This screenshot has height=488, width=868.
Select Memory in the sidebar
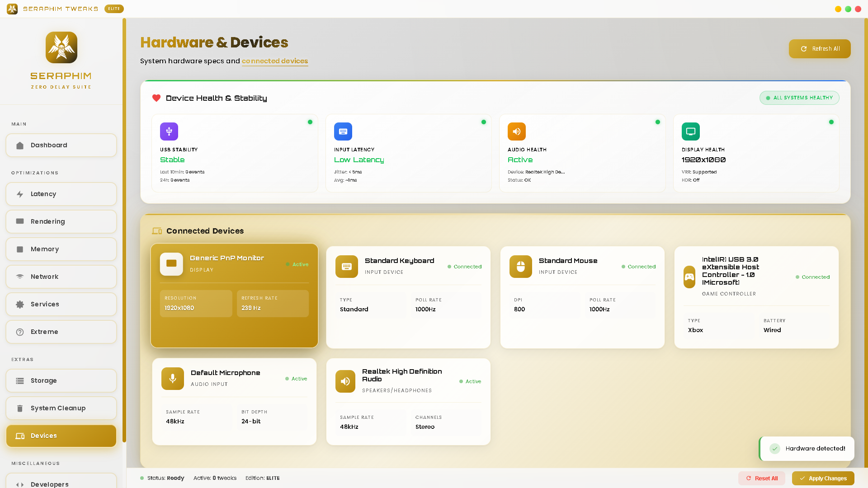61,249
